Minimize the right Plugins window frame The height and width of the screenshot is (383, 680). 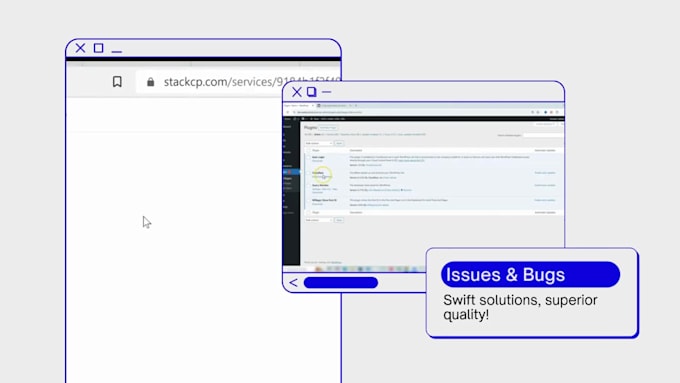(327, 92)
